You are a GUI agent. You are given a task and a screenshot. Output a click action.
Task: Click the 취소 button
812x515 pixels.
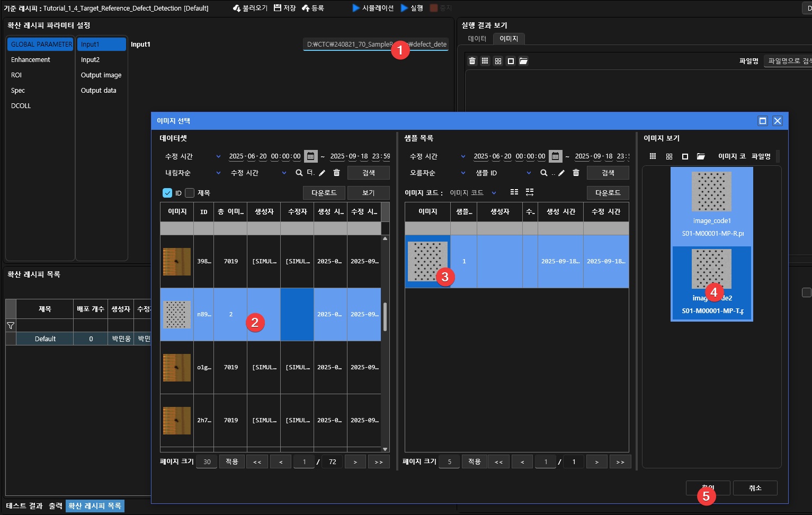[755, 488]
